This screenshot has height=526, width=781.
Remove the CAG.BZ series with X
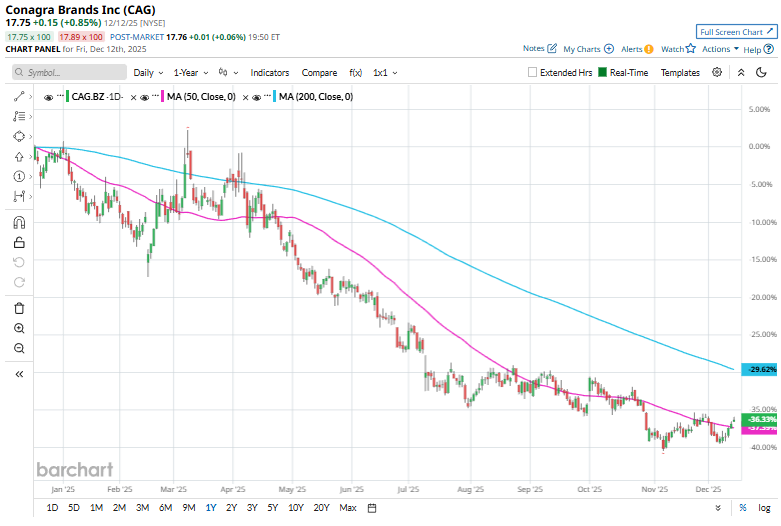coord(133,98)
